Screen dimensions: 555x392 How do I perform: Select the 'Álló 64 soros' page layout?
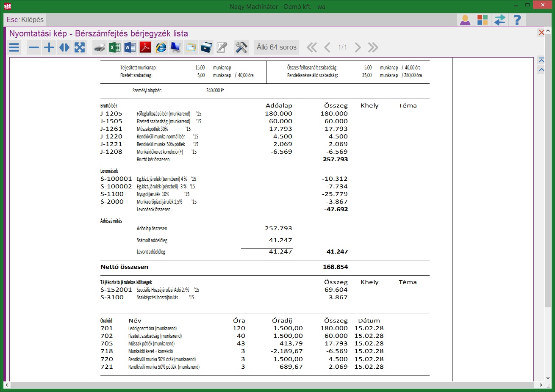coord(276,47)
